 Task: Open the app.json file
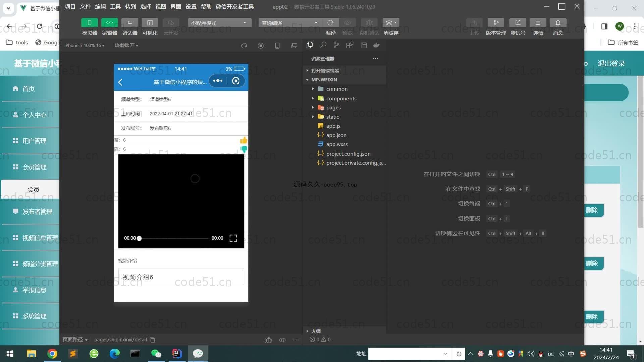pyautogui.click(x=345, y=135)
